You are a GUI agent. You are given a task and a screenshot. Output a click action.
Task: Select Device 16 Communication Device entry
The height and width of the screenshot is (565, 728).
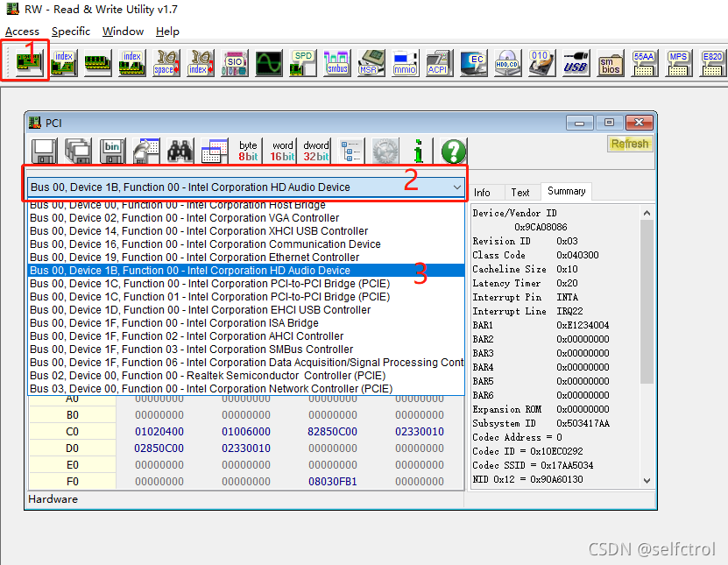click(246, 244)
